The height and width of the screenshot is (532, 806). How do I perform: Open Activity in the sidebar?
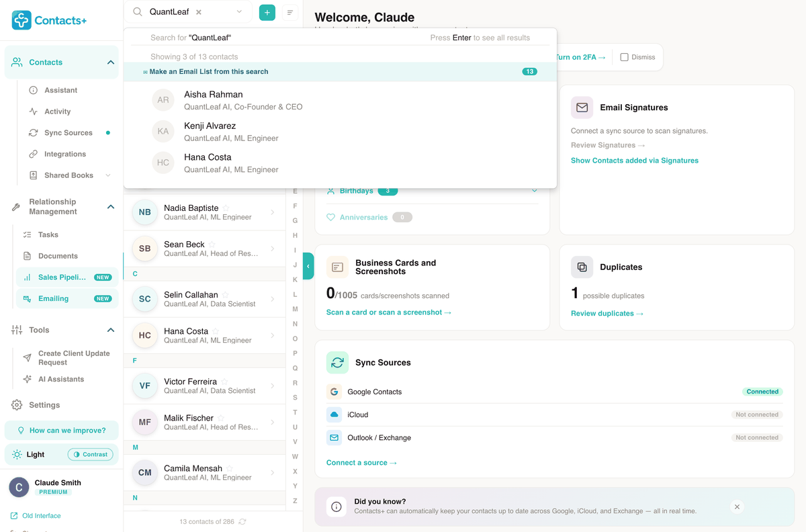(x=58, y=112)
